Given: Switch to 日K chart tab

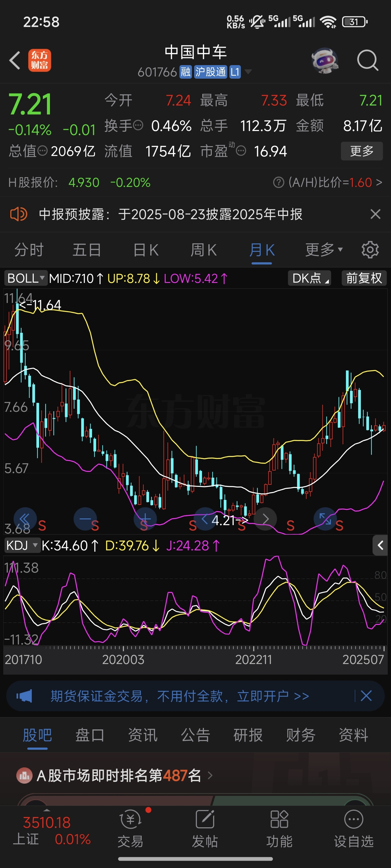Looking at the screenshot, I should pos(146,250).
